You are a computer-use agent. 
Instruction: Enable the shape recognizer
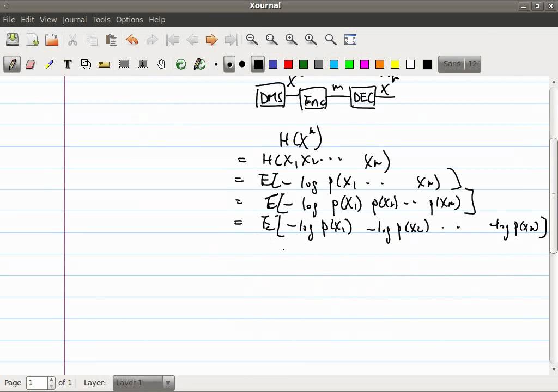pyautogui.click(x=86, y=64)
